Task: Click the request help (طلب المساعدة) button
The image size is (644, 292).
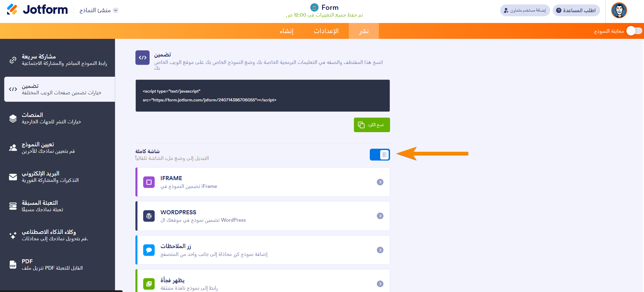Action: coord(576,10)
